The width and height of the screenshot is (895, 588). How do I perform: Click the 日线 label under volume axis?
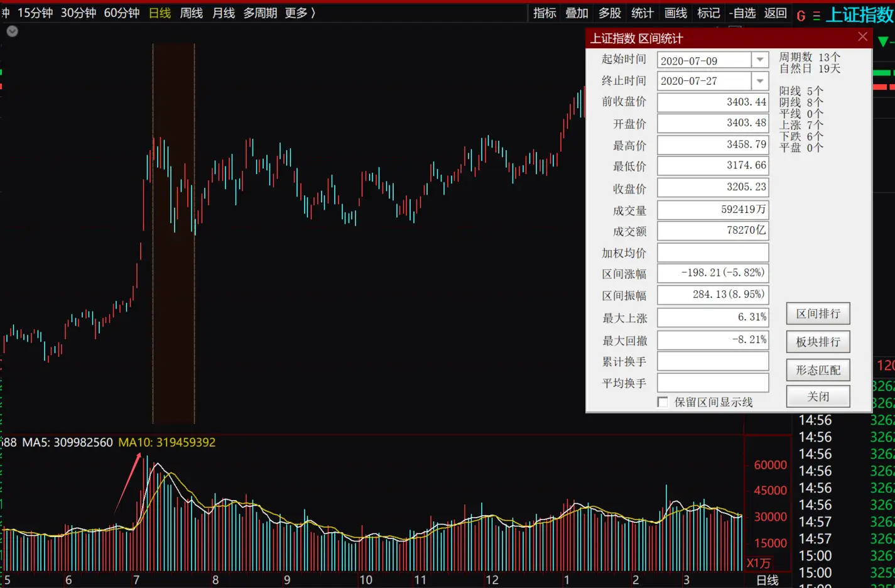[x=768, y=580]
